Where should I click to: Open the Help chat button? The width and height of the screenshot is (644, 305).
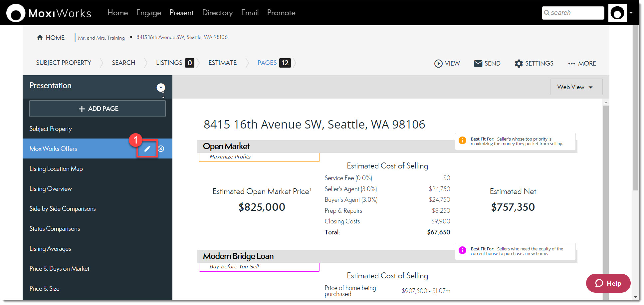point(608,283)
